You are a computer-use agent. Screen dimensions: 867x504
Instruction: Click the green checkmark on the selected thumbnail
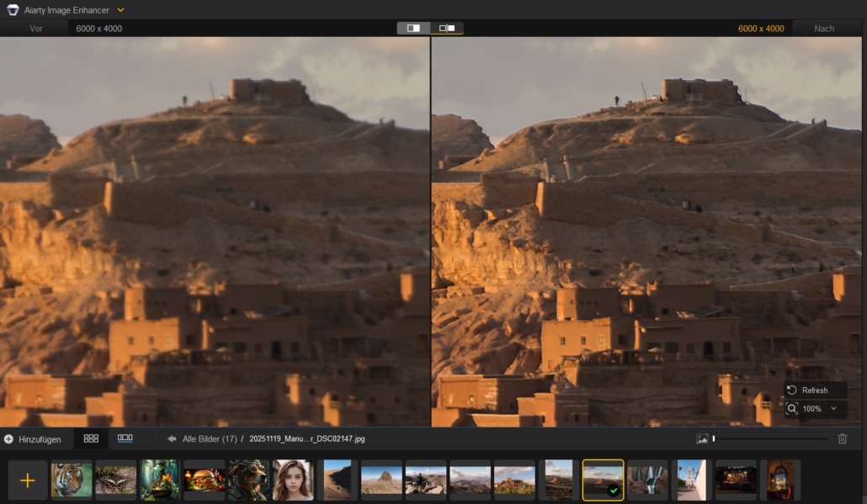point(614,491)
